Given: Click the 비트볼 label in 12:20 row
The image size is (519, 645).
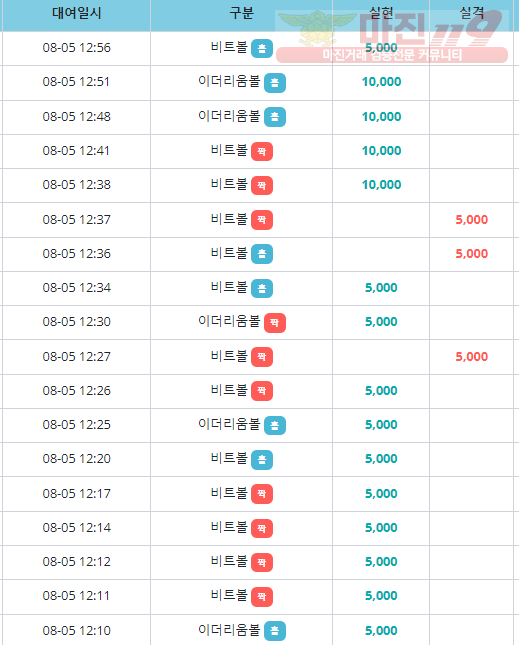Looking at the screenshot, I should (x=229, y=458).
